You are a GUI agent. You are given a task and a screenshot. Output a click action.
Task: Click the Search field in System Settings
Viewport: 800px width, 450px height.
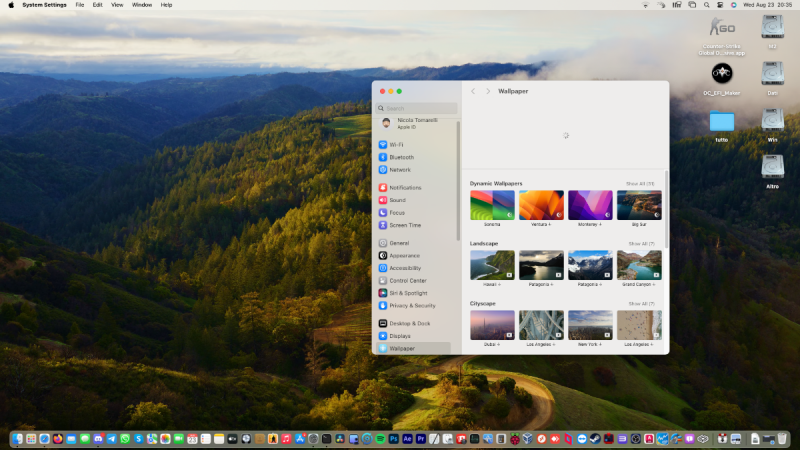[417, 108]
